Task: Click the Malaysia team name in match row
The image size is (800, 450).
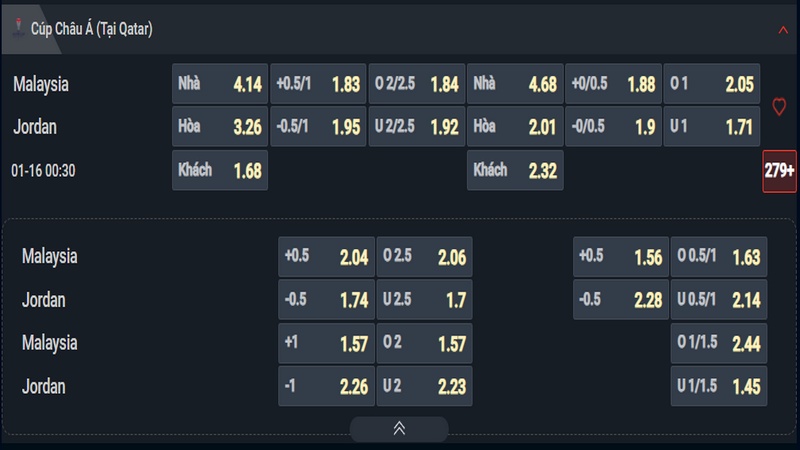Action: tap(41, 84)
